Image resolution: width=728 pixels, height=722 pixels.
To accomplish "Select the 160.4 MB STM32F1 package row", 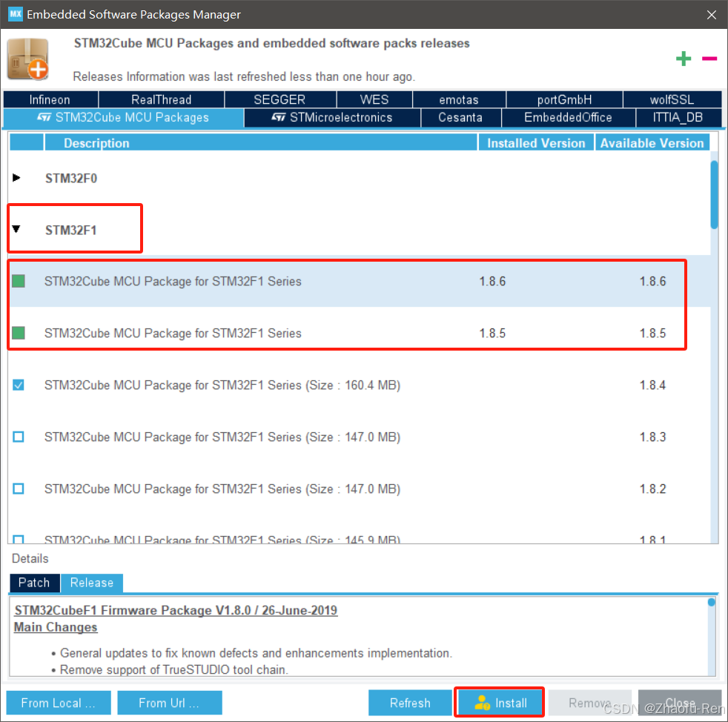I will click(x=360, y=385).
